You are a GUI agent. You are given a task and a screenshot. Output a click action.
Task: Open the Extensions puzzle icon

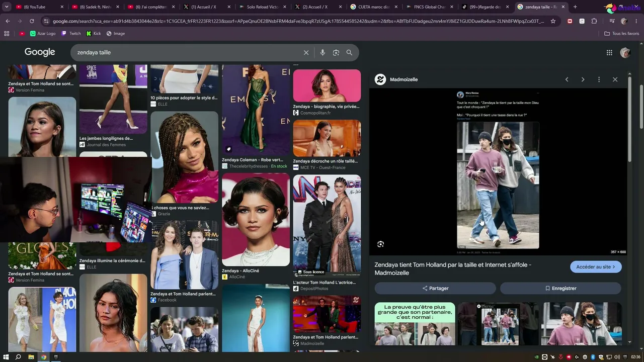click(594, 21)
